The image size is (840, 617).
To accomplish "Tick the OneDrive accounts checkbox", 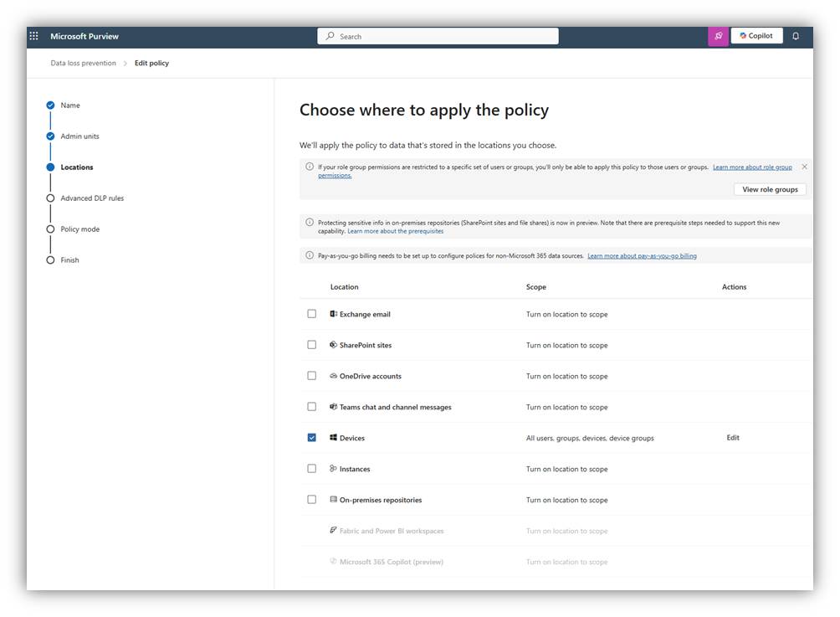I will pyautogui.click(x=312, y=376).
